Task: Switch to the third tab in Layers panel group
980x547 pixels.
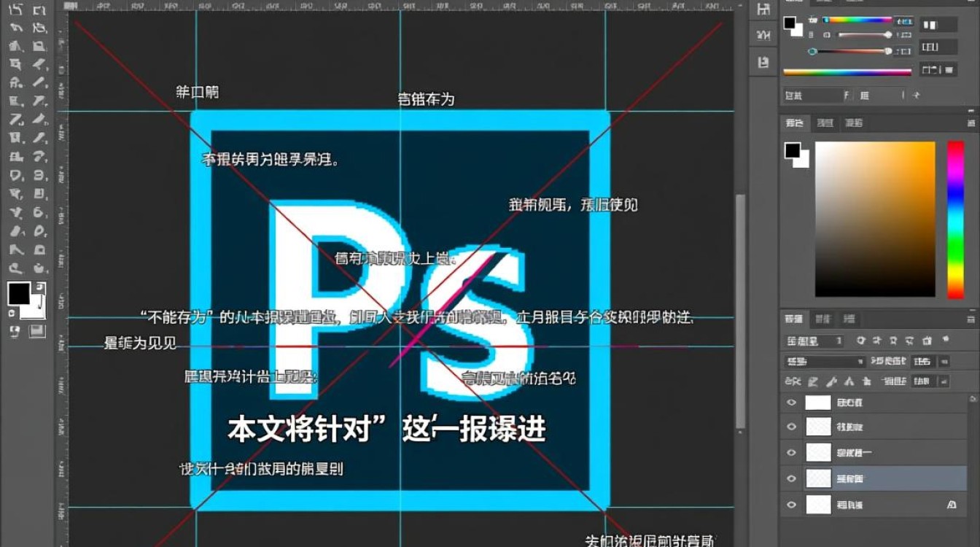Action: tap(849, 319)
